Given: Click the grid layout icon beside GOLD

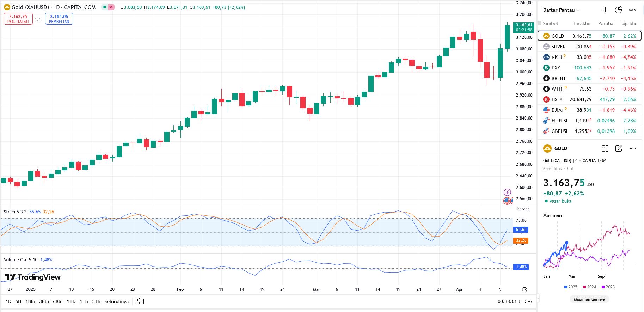Looking at the screenshot, I should [605, 148].
